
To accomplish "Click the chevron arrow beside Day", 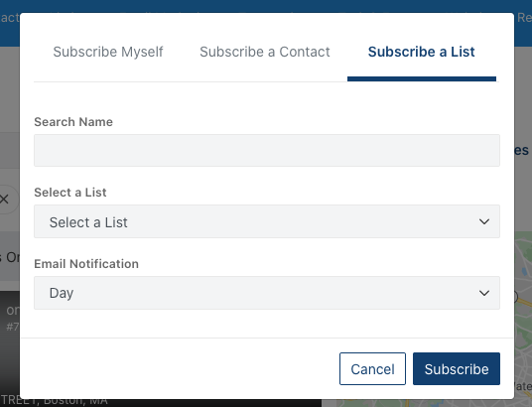I will 484,293.
